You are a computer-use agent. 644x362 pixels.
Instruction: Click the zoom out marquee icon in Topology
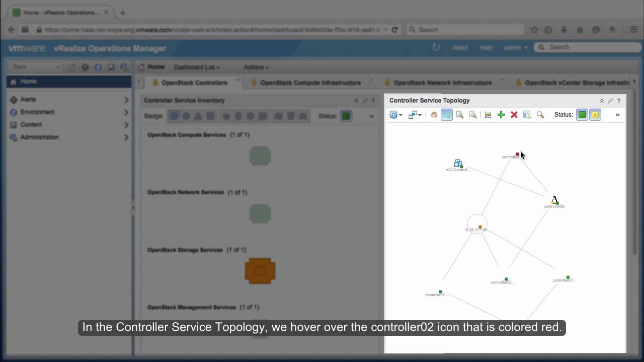coord(473,115)
